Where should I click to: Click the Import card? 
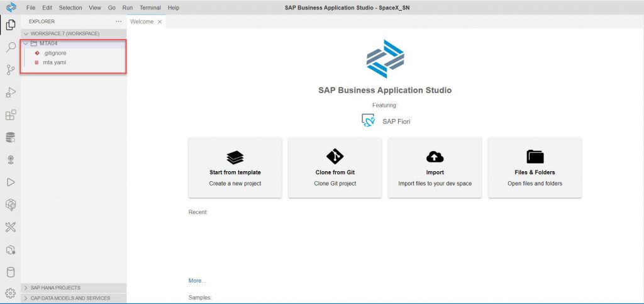(435, 167)
